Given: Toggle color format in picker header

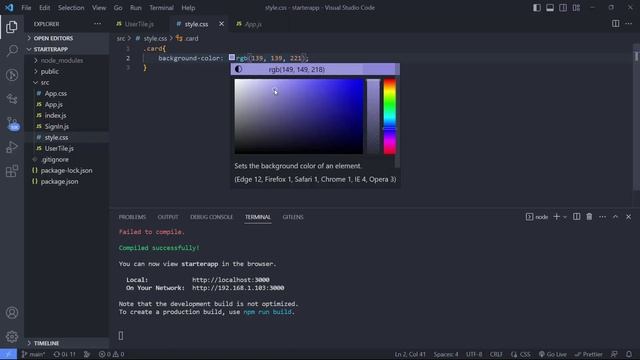Looking at the screenshot, I should pyautogui.click(x=297, y=69).
